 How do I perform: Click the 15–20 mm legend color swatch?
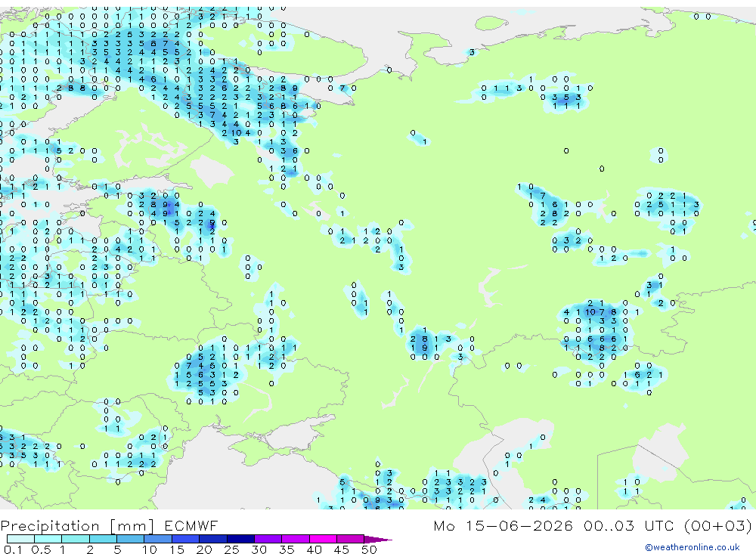point(185,539)
